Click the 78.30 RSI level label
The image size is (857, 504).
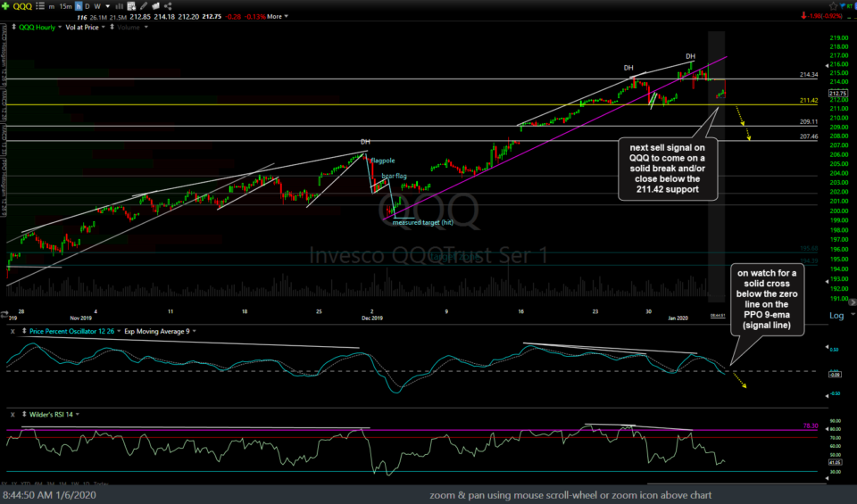(811, 426)
